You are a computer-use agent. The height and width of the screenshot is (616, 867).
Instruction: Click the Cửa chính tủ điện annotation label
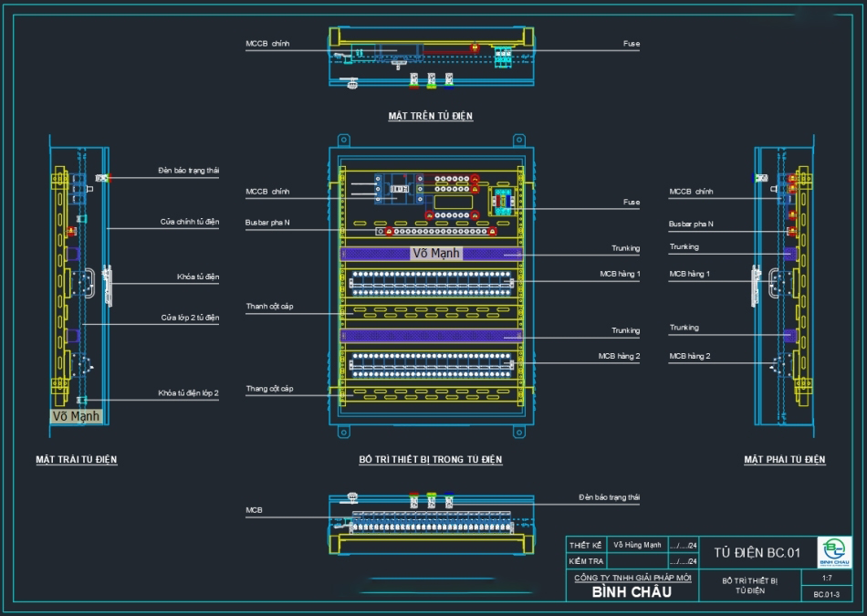point(190,222)
